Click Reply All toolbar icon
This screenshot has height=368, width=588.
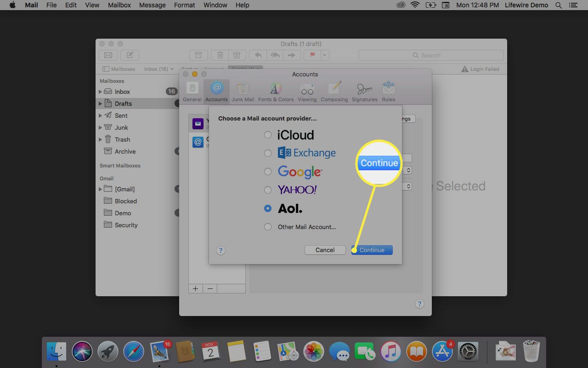[x=275, y=55]
